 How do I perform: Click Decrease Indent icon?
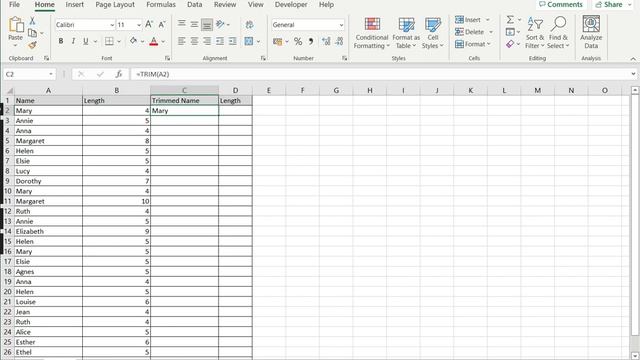point(220,41)
